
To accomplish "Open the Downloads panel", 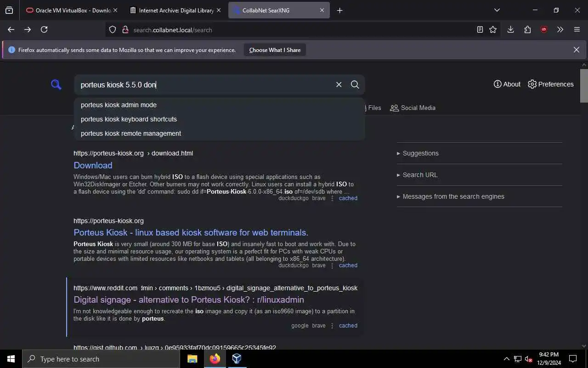I will [x=510, y=29].
